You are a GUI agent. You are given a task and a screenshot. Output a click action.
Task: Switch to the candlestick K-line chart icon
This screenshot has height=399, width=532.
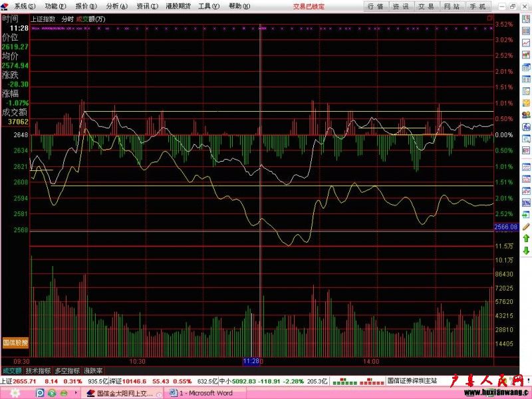pos(526,55)
